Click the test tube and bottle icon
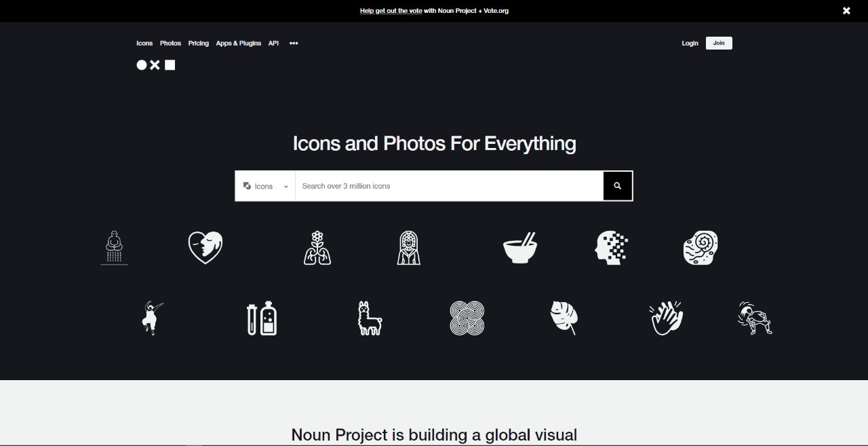This screenshot has height=446, width=868. (262, 318)
